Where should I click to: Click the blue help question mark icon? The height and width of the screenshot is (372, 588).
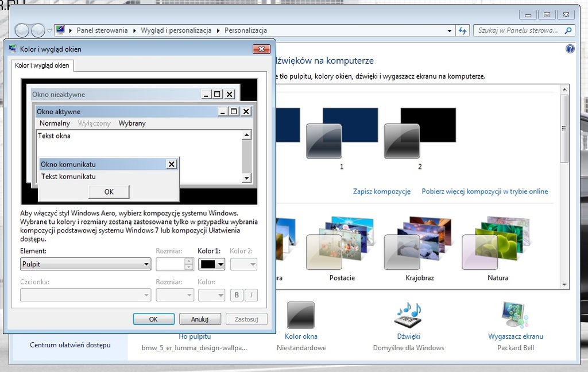click(x=570, y=49)
